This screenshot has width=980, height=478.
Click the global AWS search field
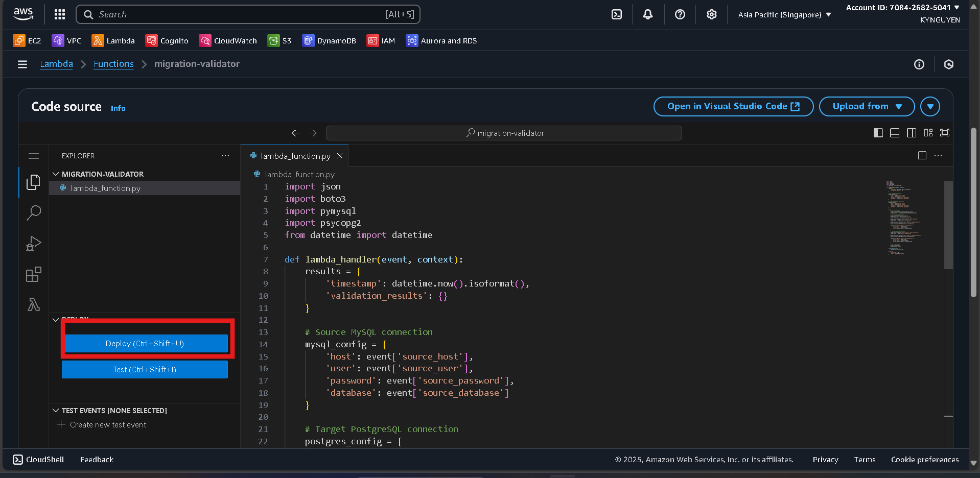(248, 14)
